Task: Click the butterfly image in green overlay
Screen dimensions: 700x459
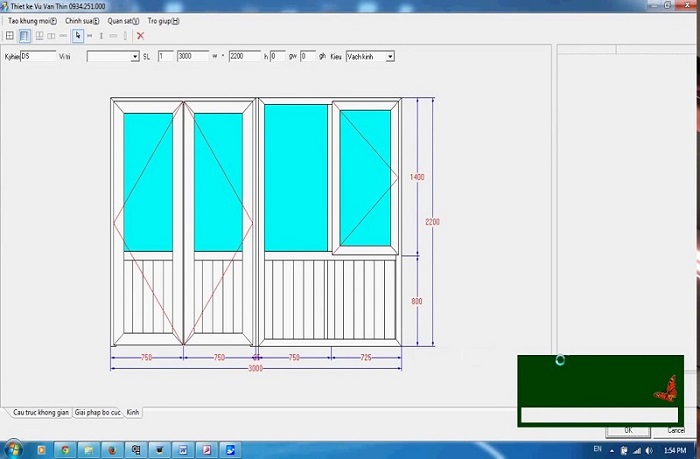Action: [666, 389]
